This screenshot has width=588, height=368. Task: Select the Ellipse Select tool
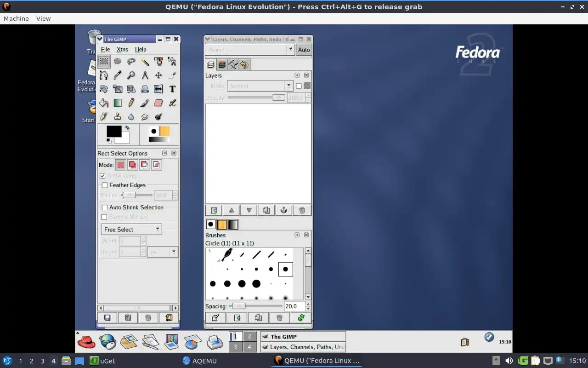pos(118,61)
